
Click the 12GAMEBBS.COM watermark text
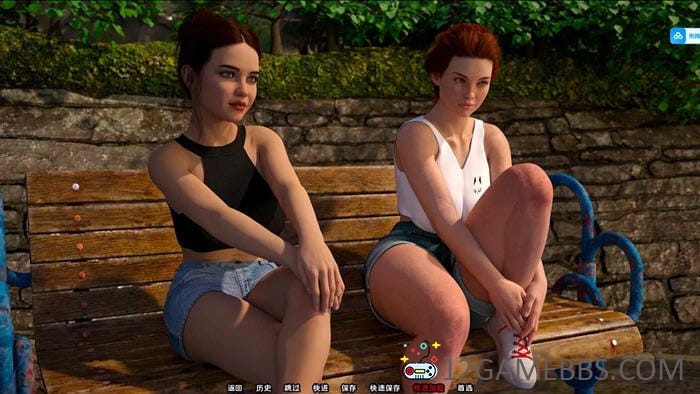pyautogui.click(x=564, y=369)
